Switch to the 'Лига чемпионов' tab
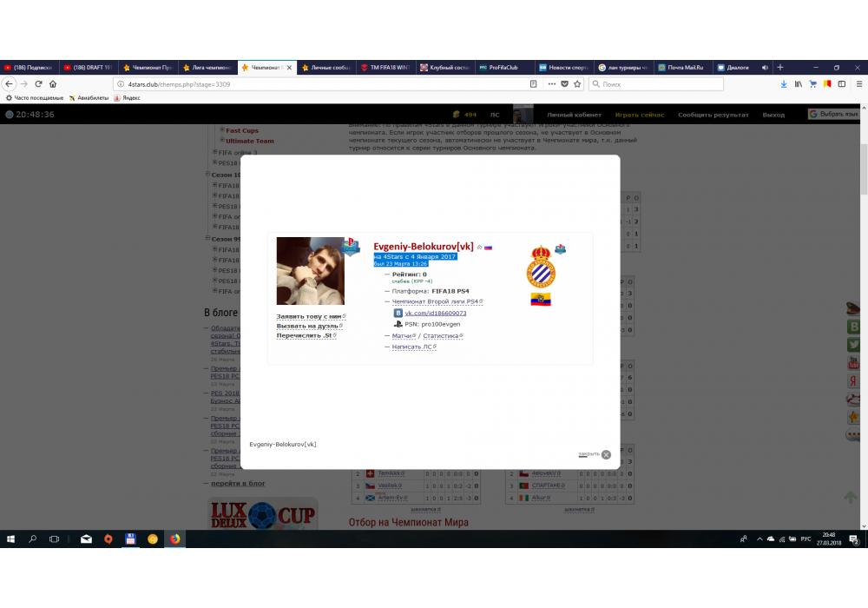 [207, 68]
